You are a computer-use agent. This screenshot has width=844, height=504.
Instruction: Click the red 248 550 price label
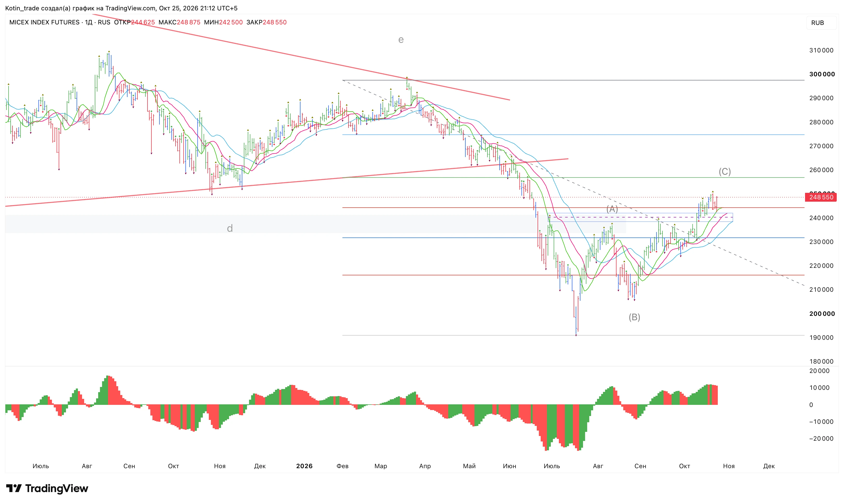(x=821, y=197)
